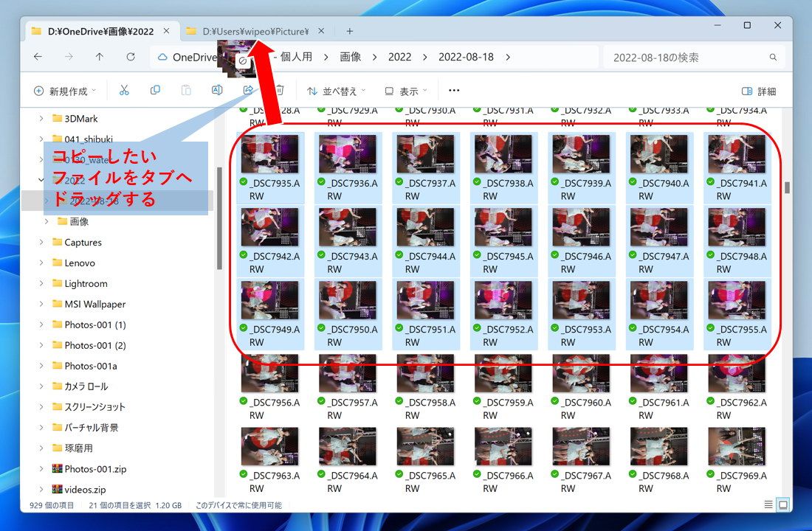
Task: Select the _DSC7967.ARW thumbnail
Action: click(x=581, y=446)
